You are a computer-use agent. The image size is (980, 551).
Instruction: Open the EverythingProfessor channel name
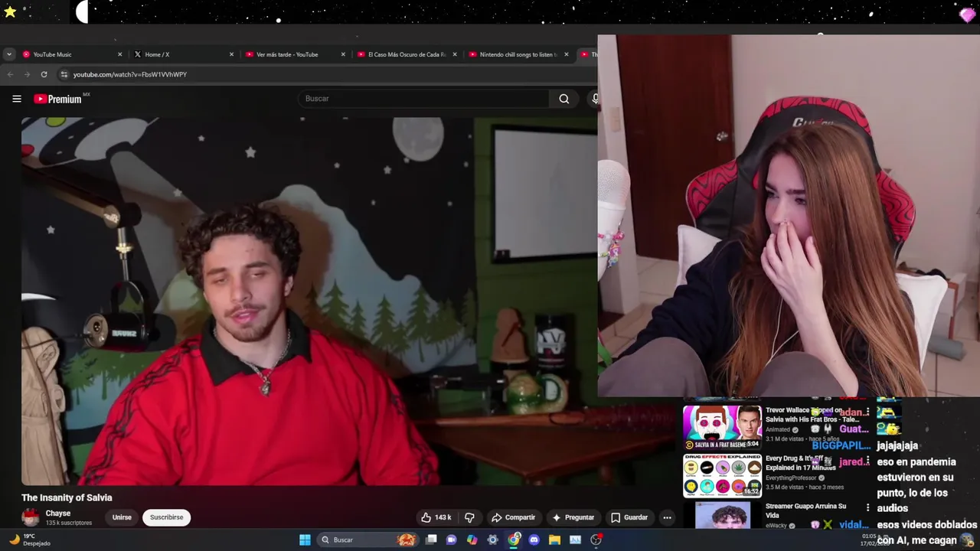(x=792, y=478)
